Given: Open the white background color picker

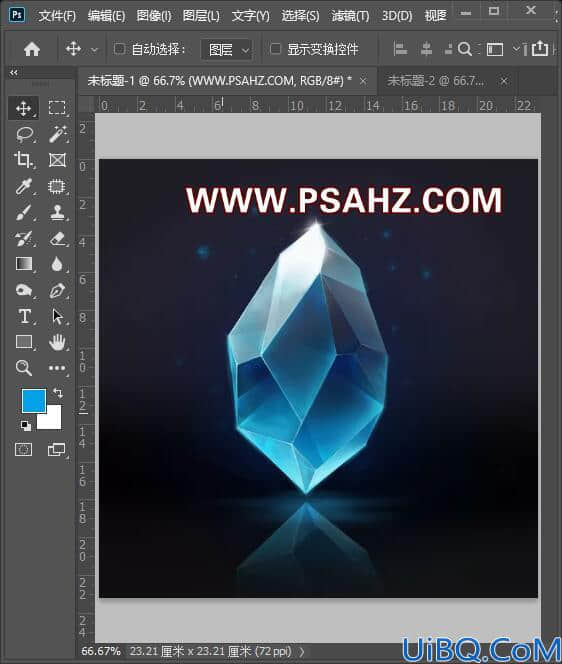Looking at the screenshot, I should [53, 419].
